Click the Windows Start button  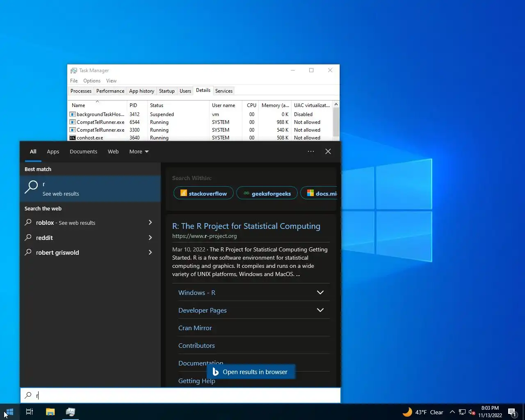(x=9, y=412)
